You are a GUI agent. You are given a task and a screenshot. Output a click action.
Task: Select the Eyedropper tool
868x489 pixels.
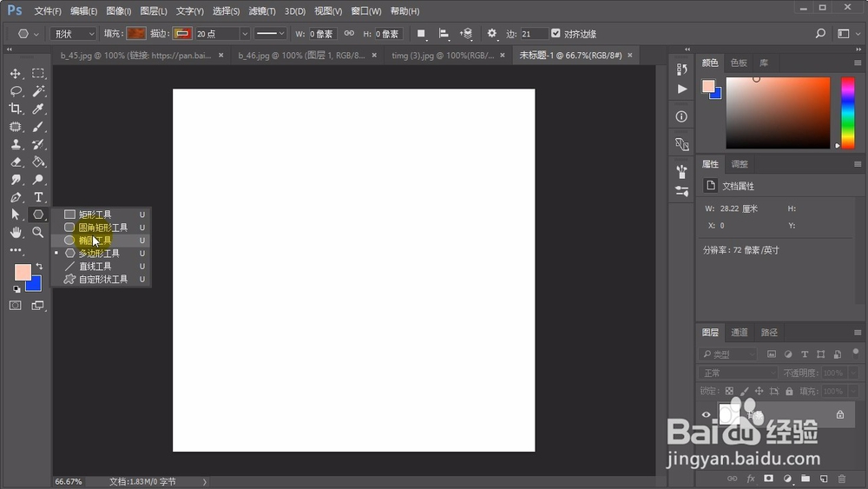coord(37,109)
